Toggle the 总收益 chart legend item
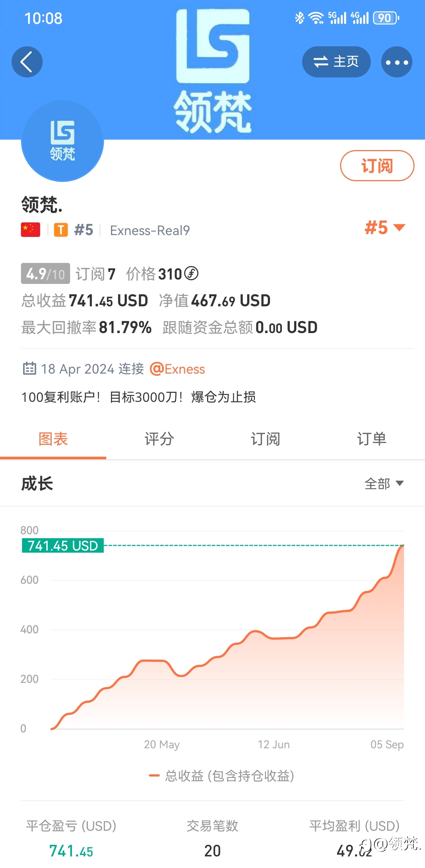425x868 pixels. click(x=222, y=776)
